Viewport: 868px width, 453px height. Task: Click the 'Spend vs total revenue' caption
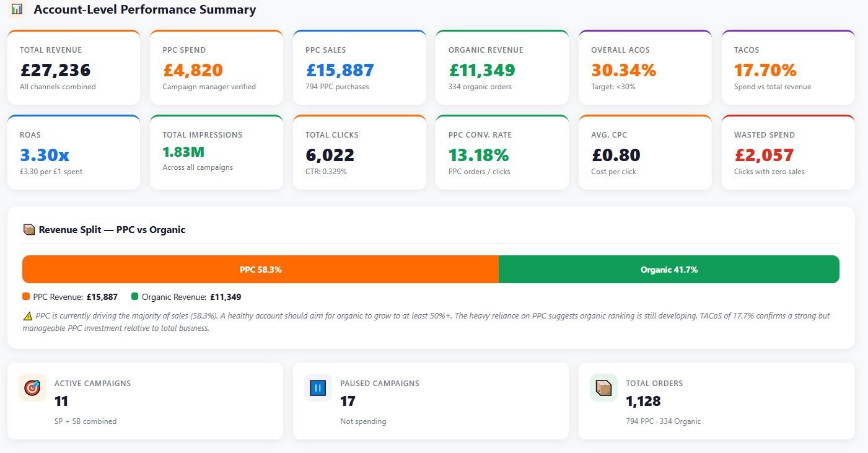point(773,87)
